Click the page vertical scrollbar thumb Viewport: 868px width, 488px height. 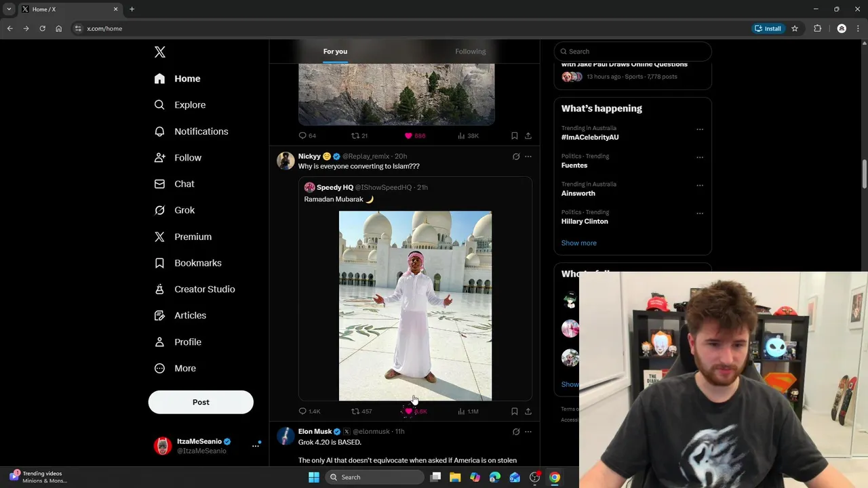(865, 174)
